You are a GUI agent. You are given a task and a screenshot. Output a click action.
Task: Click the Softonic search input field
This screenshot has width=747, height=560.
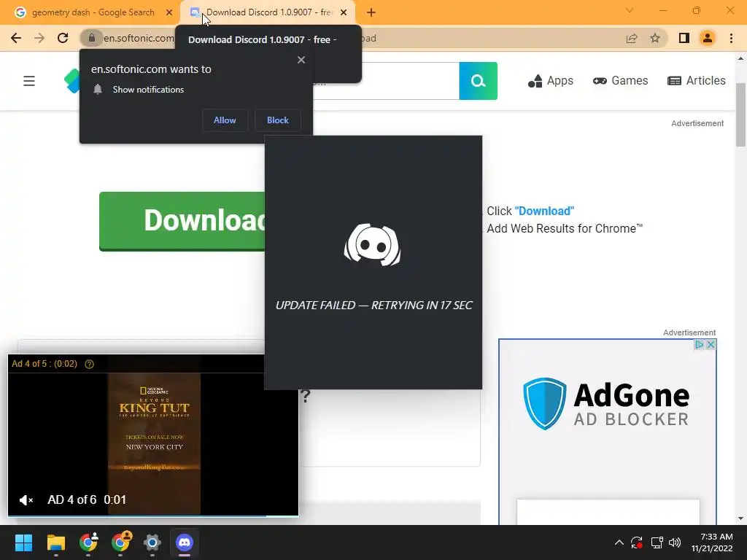coord(386,81)
